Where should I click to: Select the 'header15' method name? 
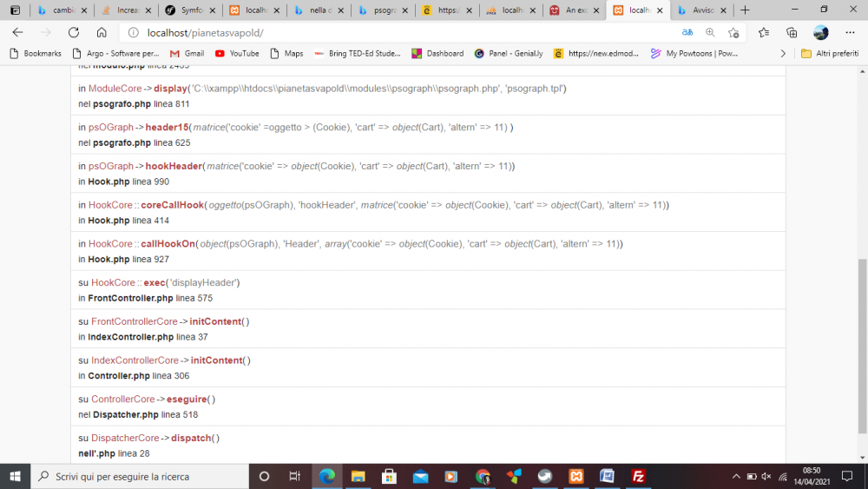tap(167, 128)
